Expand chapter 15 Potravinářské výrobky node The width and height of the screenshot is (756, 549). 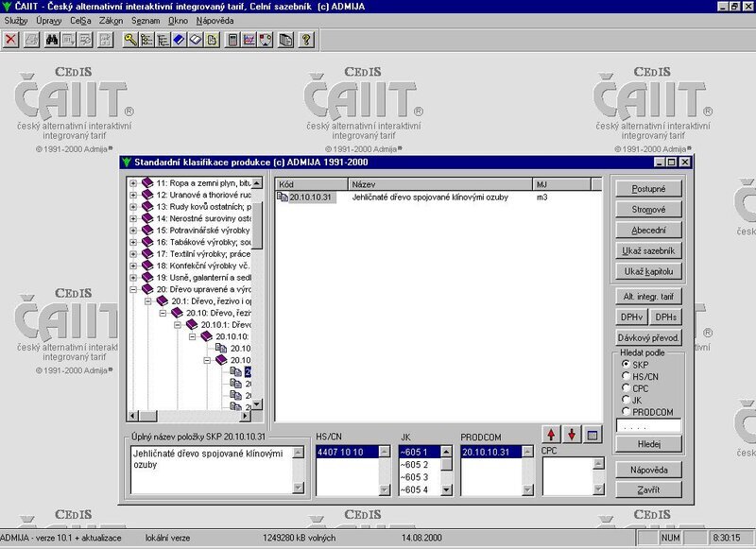click(x=133, y=230)
